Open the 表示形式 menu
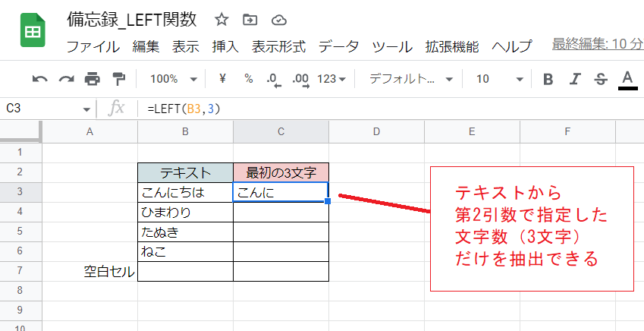The width and height of the screenshot is (644, 331). (279, 46)
